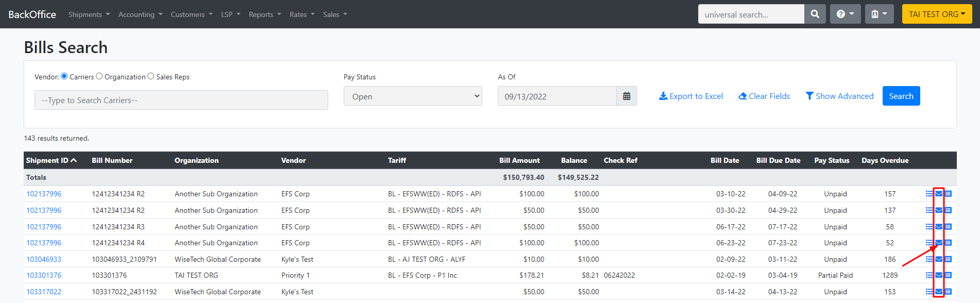Click envelope icon for the $178.21 bill
980x303 pixels.
pyautogui.click(x=939, y=276)
